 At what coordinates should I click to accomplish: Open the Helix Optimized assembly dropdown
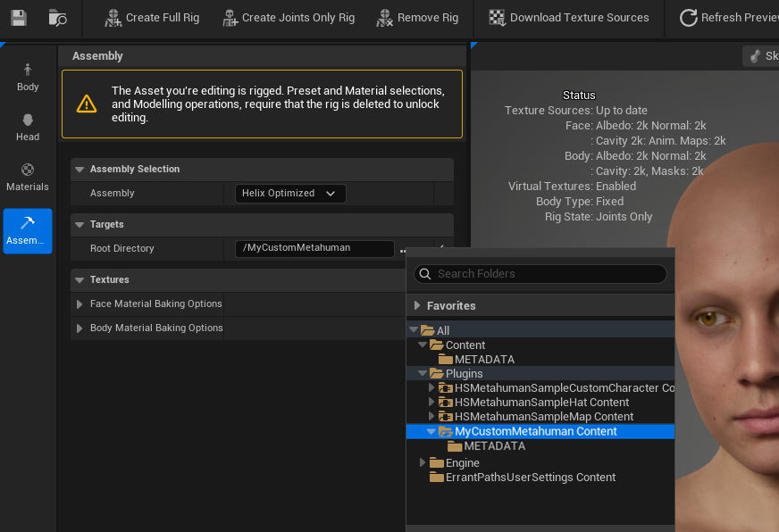[x=290, y=193]
